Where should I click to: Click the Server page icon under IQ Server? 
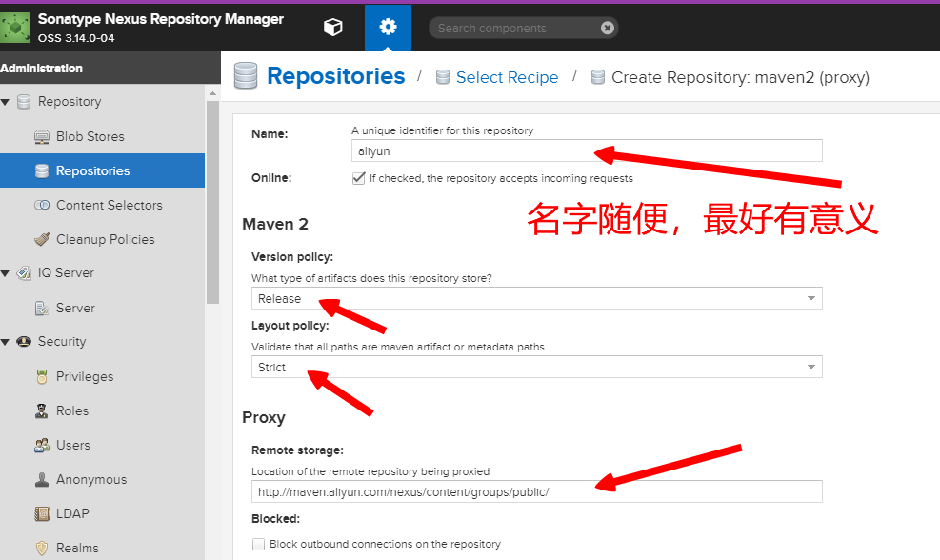(x=41, y=309)
